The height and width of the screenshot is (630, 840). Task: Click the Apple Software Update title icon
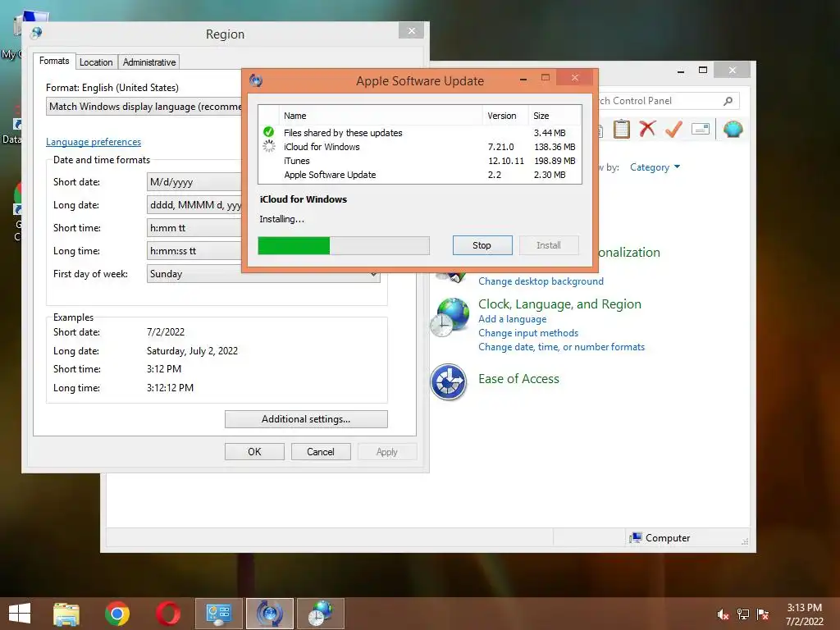pos(256,80)
